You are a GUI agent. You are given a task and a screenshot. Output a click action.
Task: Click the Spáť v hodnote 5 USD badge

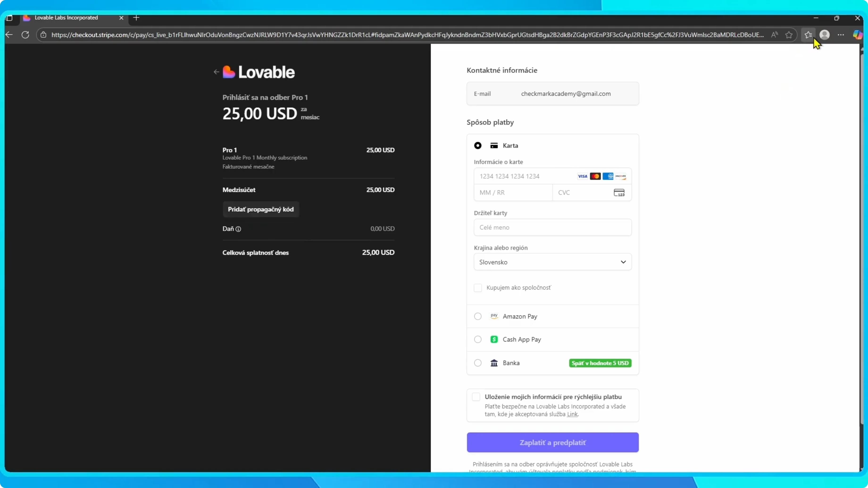point(600,363)
